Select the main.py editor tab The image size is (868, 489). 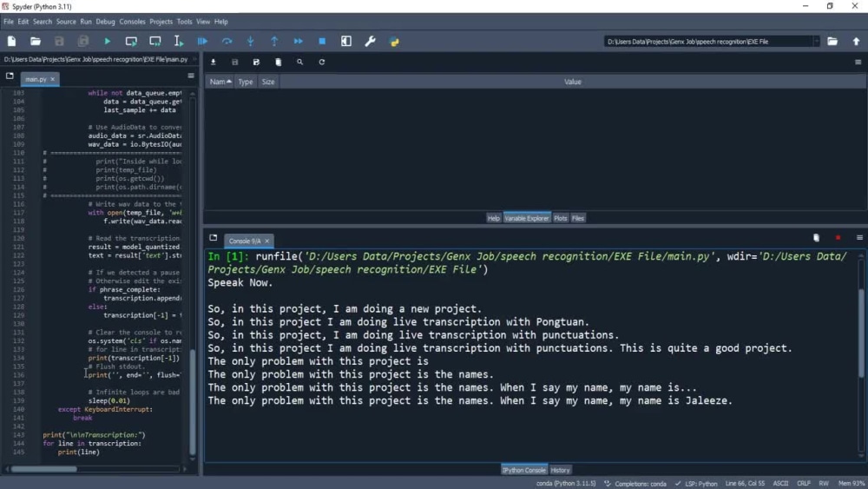click(x=36, y=79)
